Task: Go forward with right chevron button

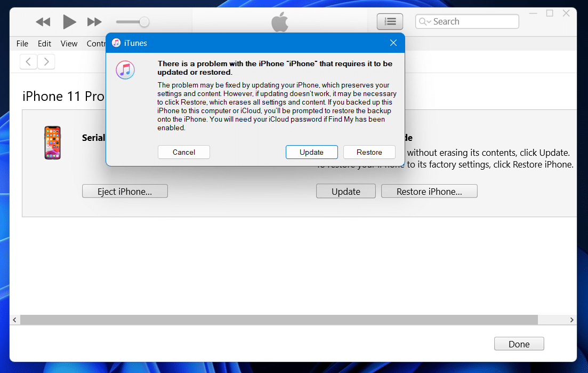Action: coord(46,61)
